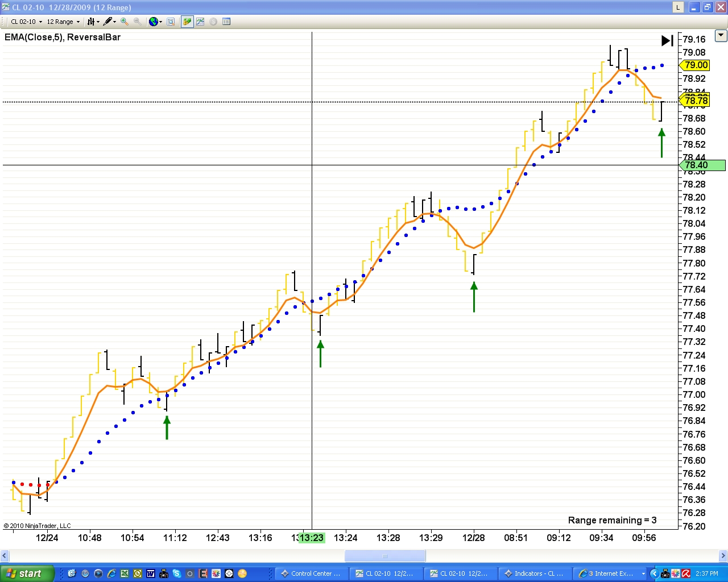Click the orange E quick launch icon
This screenshot has width=728, height=582.
pos(203,573)
